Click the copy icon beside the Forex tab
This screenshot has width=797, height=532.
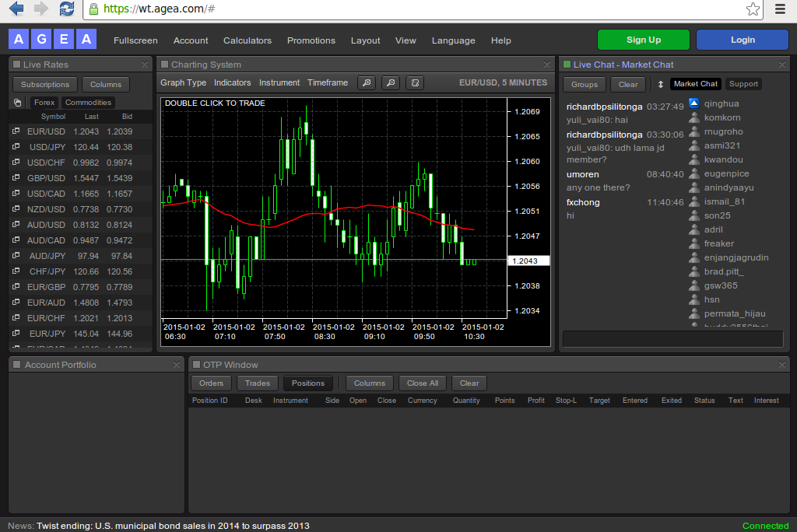tap(17, 102)
